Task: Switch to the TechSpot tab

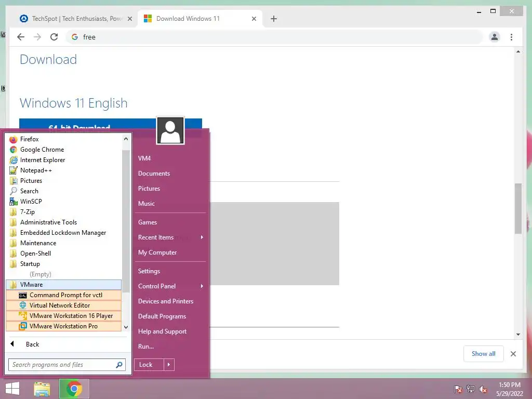Action: click(76, 19)
